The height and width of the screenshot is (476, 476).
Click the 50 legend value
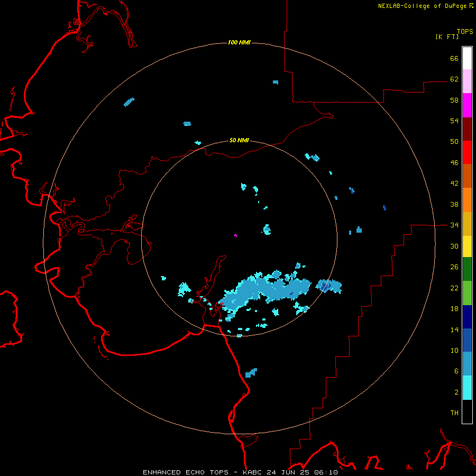click(454, 141)
